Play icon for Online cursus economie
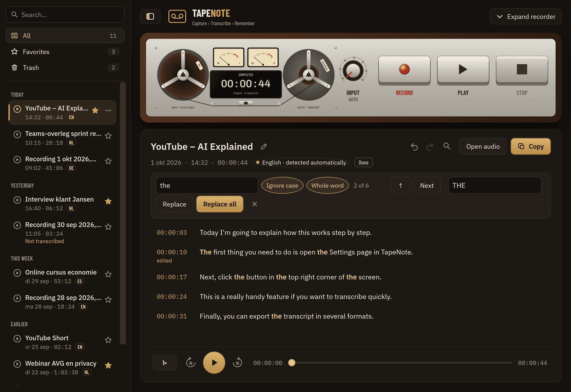The width and height of the screenshot is (571, 392). pyautogui.click(x=17, y=273)
